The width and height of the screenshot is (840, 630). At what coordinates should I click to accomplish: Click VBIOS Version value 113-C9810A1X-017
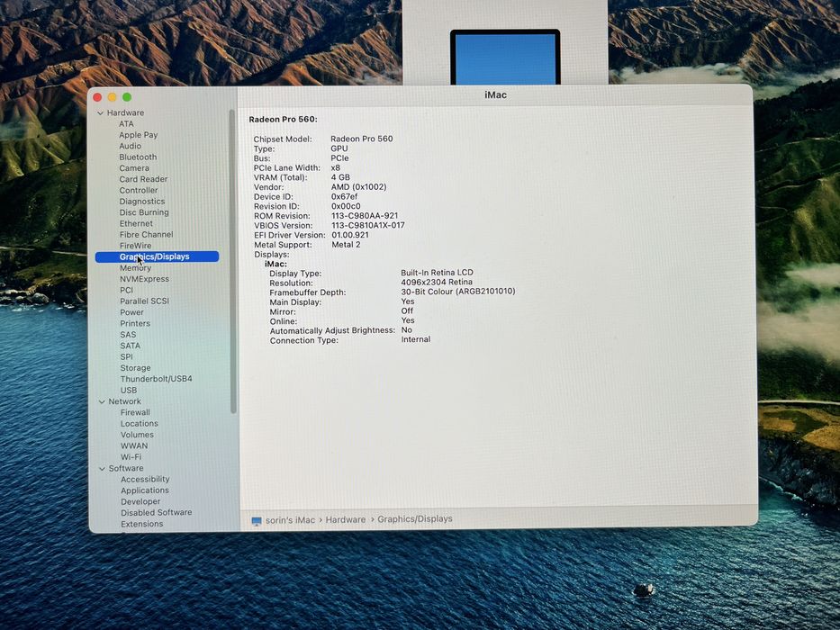coord(368,226)
